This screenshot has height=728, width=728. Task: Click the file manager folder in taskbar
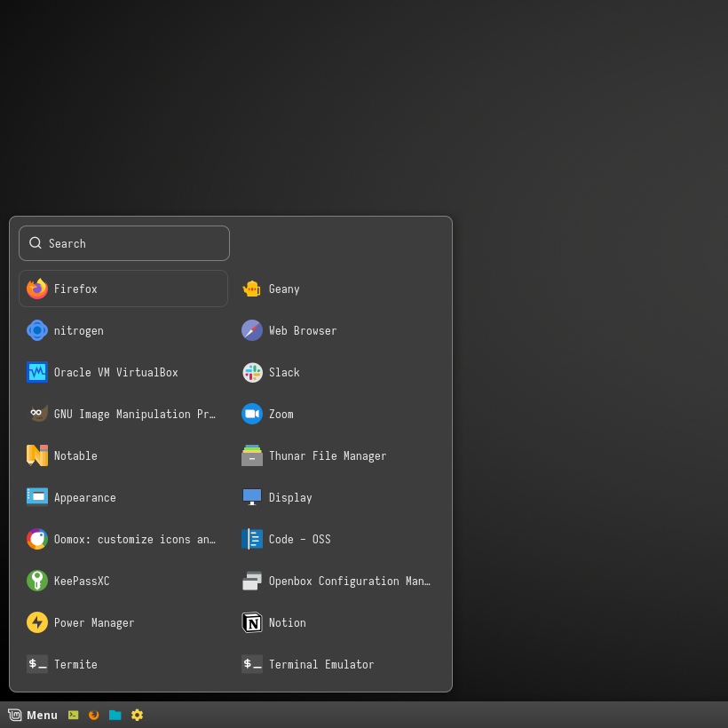point(115,715)
